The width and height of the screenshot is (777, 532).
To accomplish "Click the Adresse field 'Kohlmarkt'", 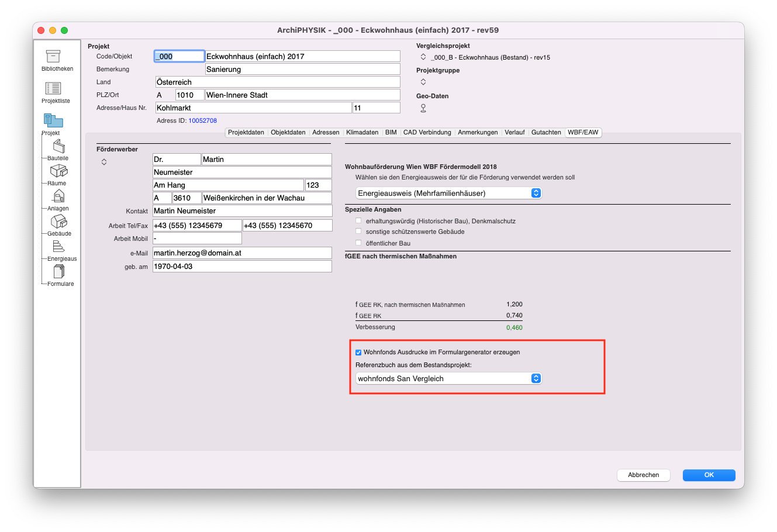I will click(x=253, y=108).
